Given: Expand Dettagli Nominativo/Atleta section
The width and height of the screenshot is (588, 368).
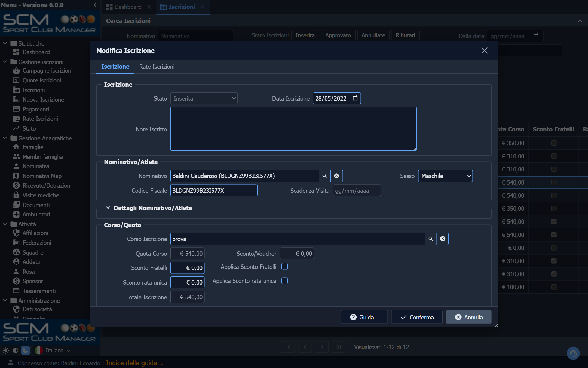Looking at the screenshot, I should click(108, 208).
